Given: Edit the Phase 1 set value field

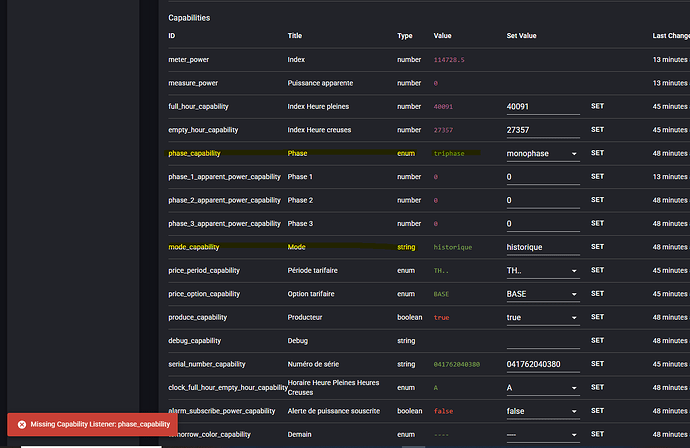Looking at the screenshot, I should pos(543,177).
